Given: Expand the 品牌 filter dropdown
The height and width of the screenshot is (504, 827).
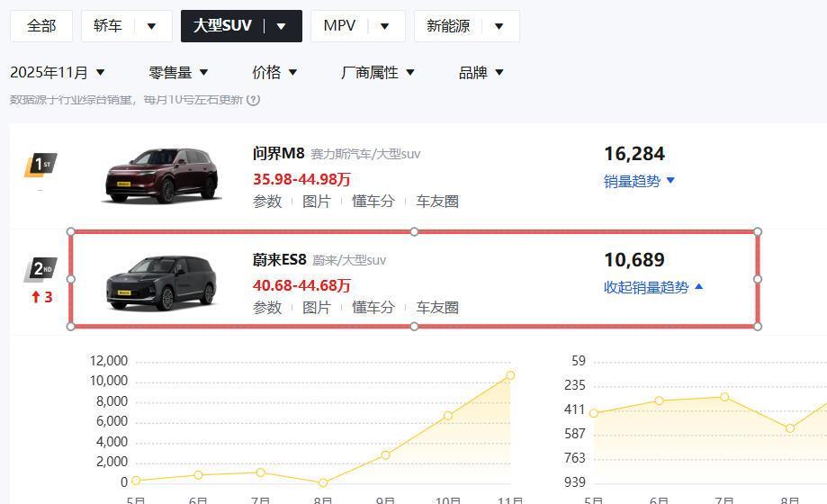Looking at the screenshot, I should pos(481,72).
